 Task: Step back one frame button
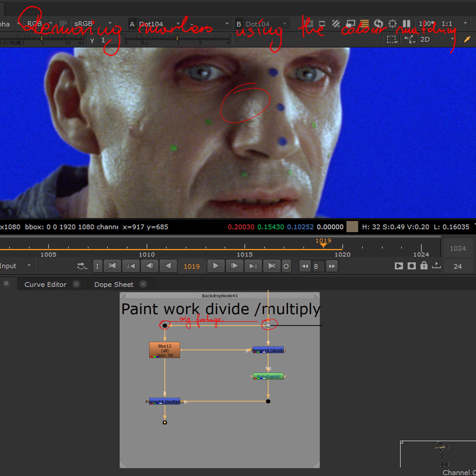(x=149, y=266)
